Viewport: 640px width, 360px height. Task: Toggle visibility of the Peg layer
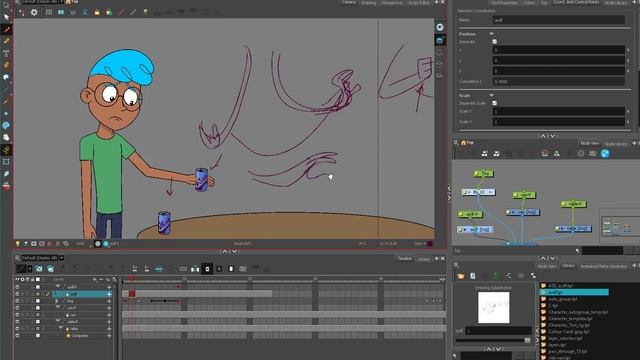[17, 301]
